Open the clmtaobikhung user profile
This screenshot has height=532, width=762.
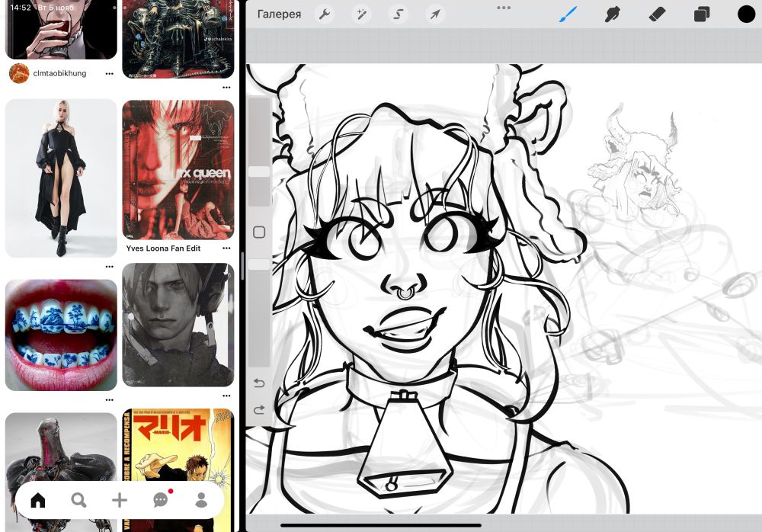[59, 73]
